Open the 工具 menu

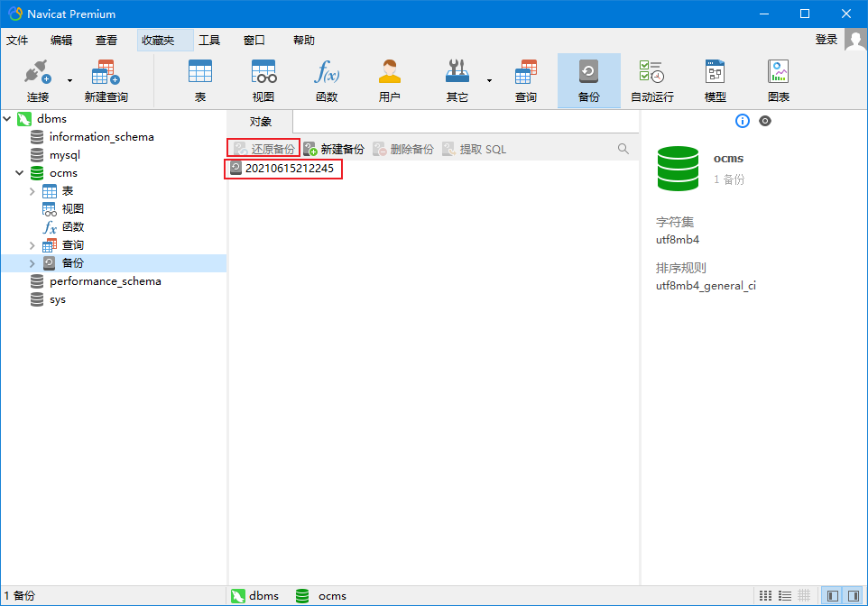tap(209, 41)
